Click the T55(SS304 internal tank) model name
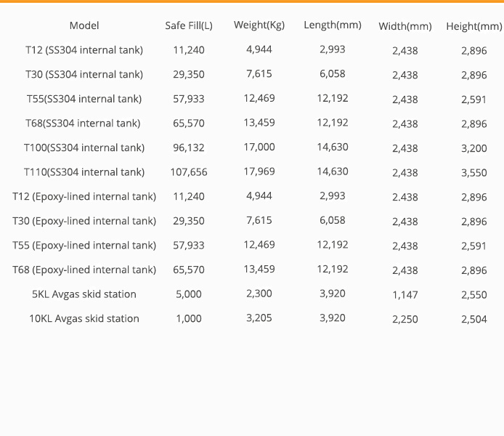504x436 pixels. coord(84,99)
